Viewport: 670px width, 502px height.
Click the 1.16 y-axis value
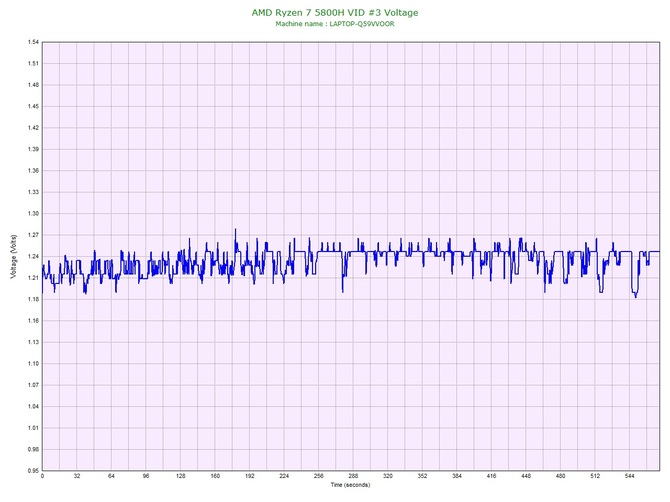coord(33,321)
